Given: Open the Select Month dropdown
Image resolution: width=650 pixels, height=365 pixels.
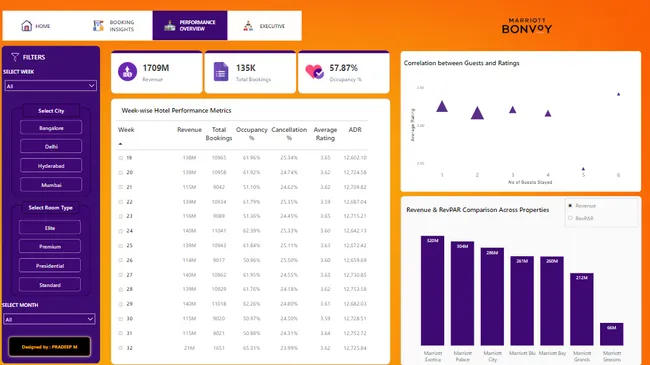Looking at the screenshot, I should 49,319.
